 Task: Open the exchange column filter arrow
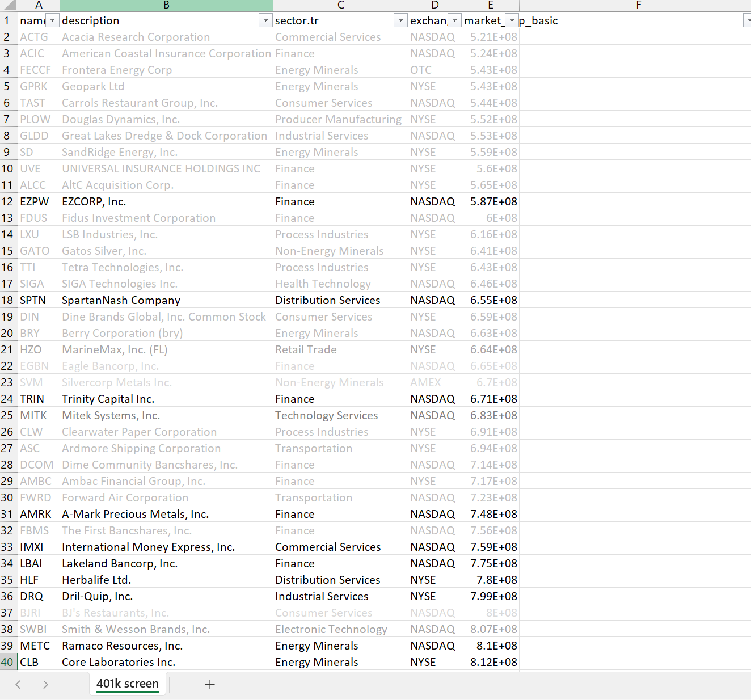click(454, 20)
